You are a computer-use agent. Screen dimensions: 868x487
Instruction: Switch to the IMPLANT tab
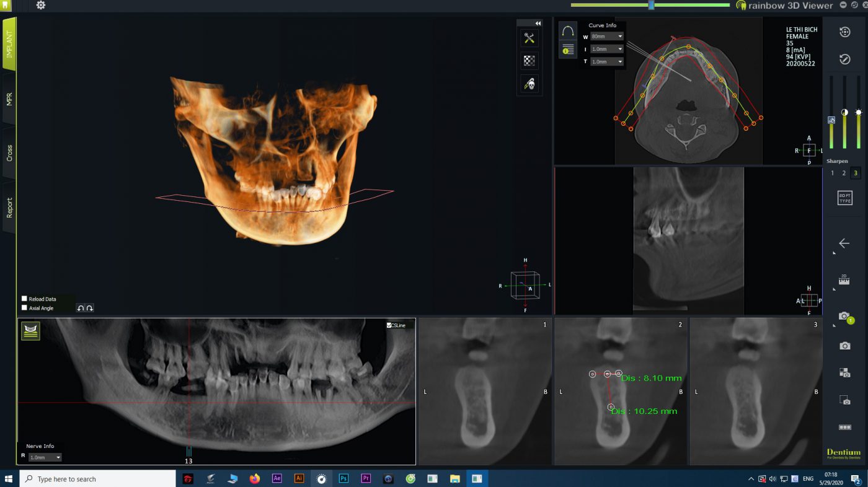tap(9, 44)
